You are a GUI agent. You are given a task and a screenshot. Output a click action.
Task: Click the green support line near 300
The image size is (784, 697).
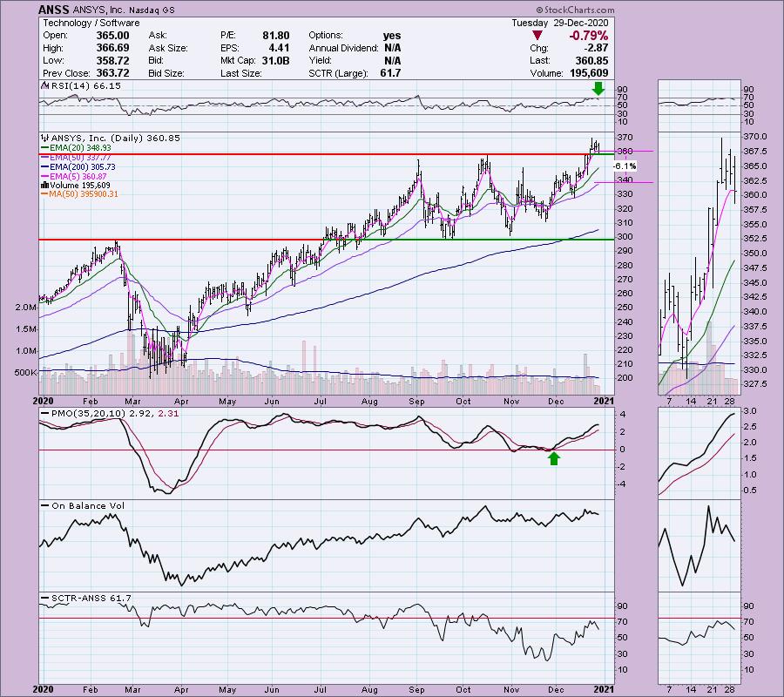pos(469,240)
